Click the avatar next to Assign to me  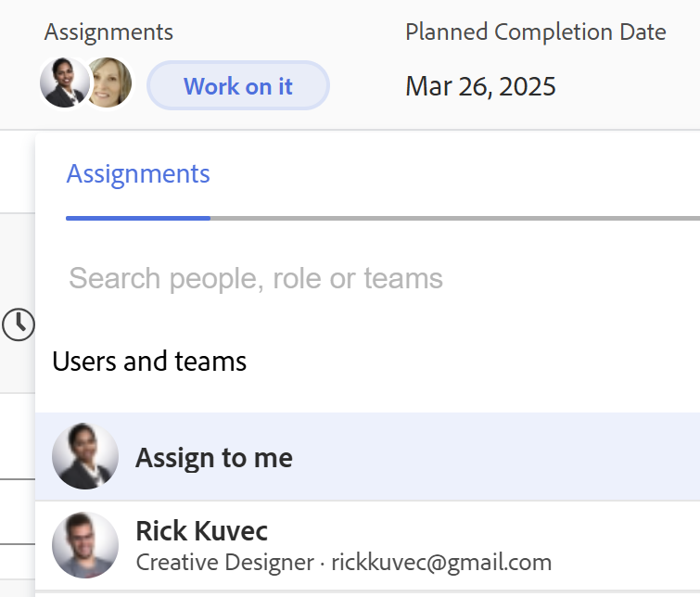click(85, 456)
